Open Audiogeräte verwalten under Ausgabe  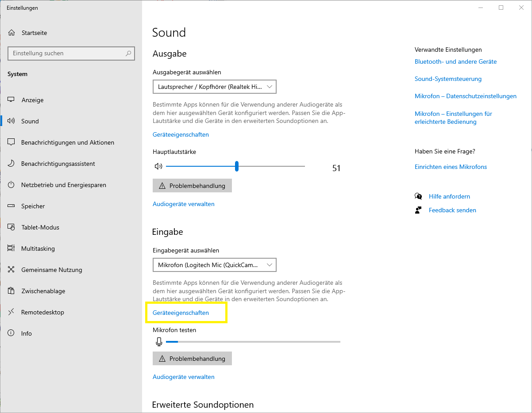(184, 204)
